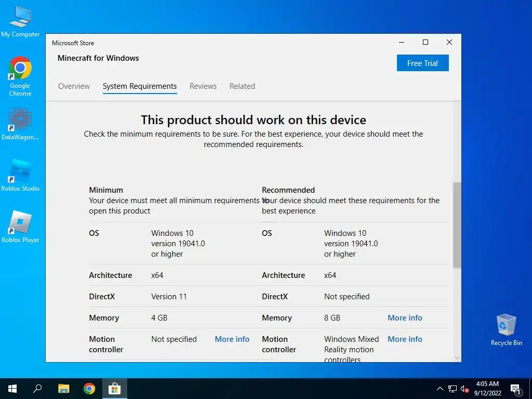Click recommended DirectX 'Not specified' value
This screenshot has height=399, width=532.
coord(347,297)
